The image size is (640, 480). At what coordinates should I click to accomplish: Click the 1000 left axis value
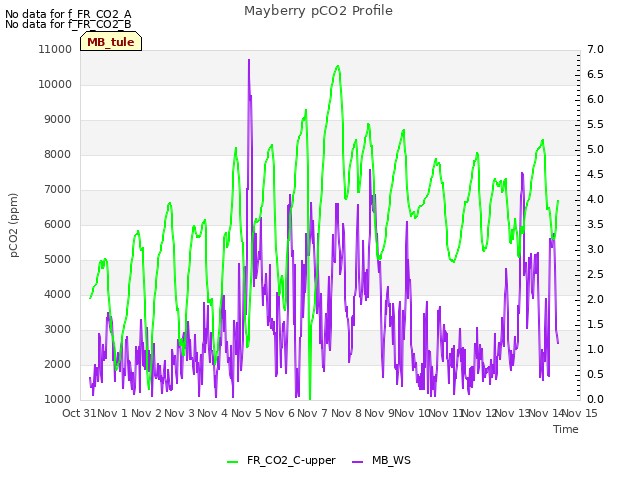(58, 400)
